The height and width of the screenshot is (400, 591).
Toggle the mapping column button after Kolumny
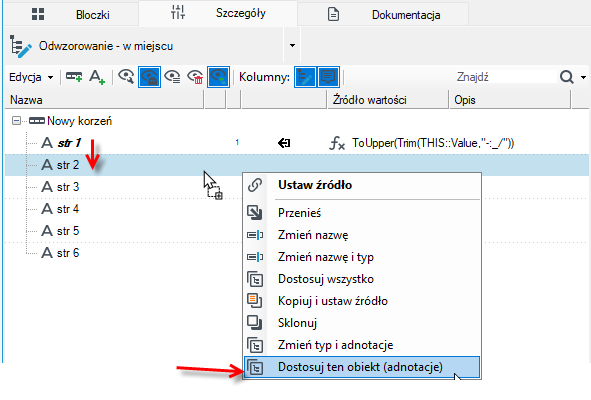[x=305, y=77]
